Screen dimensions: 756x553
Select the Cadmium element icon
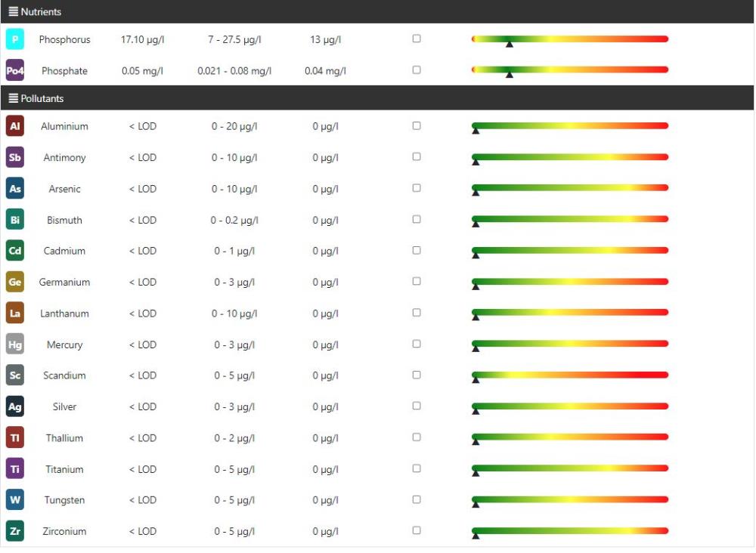pos(14,251)
